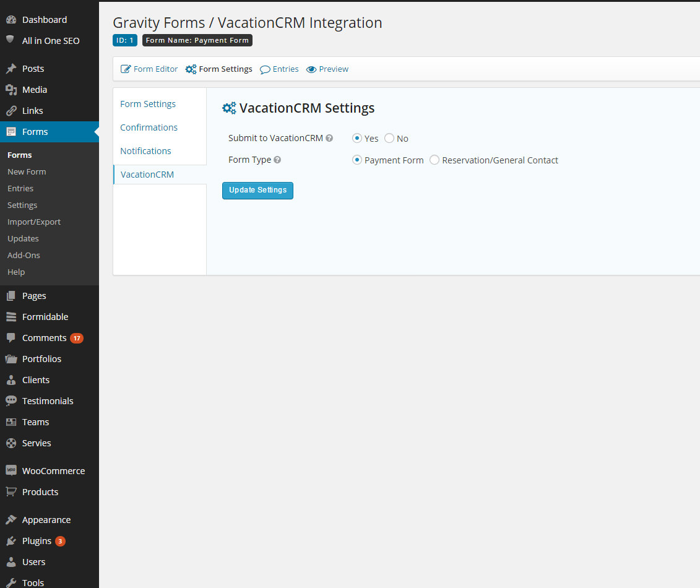
Task: Open Portfolios label in admin menu
Action: pyautogui.click(x=41, y=359)
